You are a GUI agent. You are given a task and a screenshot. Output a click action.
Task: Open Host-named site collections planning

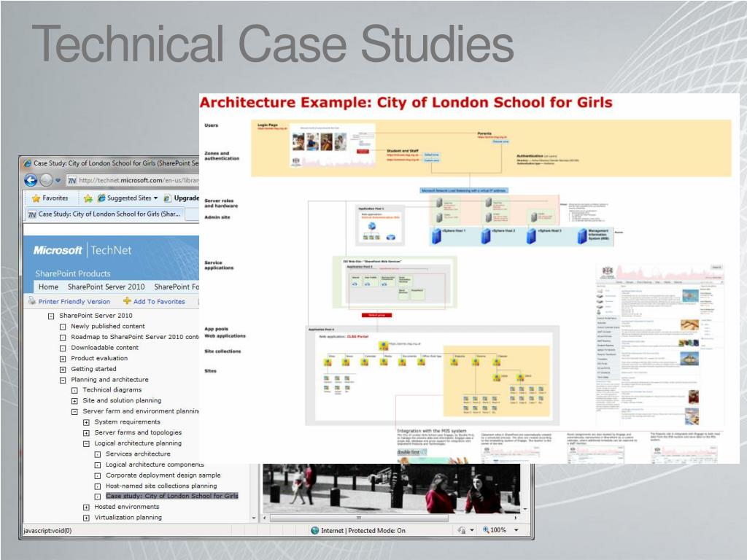click(x=161, y=486)
